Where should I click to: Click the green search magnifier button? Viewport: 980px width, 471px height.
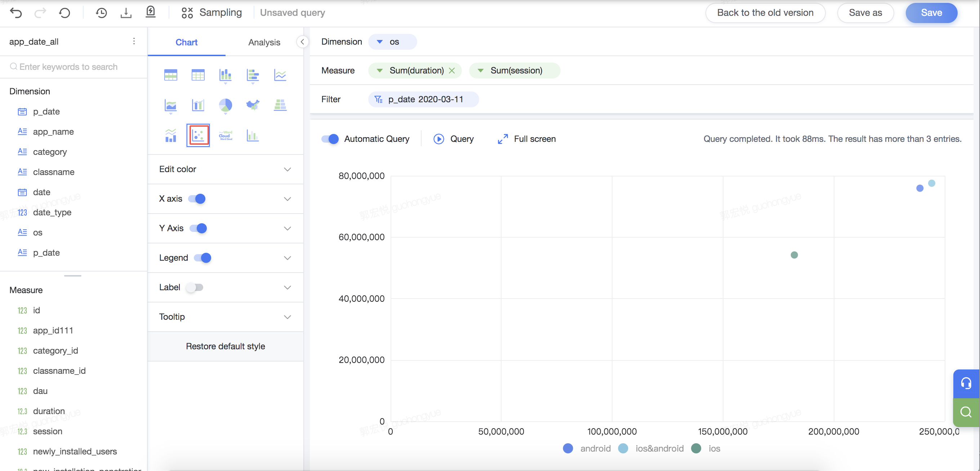[x=966, y=412]
